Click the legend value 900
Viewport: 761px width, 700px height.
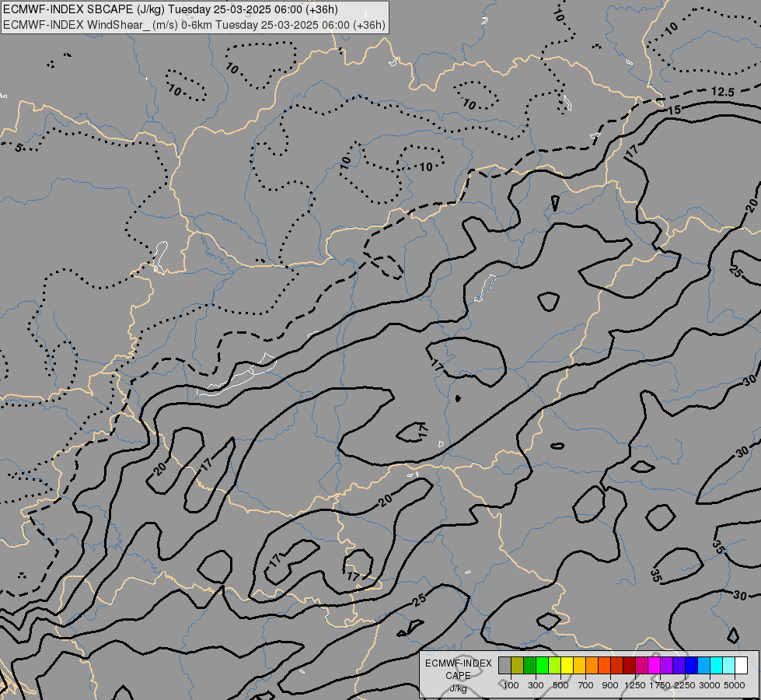(610, 685)
